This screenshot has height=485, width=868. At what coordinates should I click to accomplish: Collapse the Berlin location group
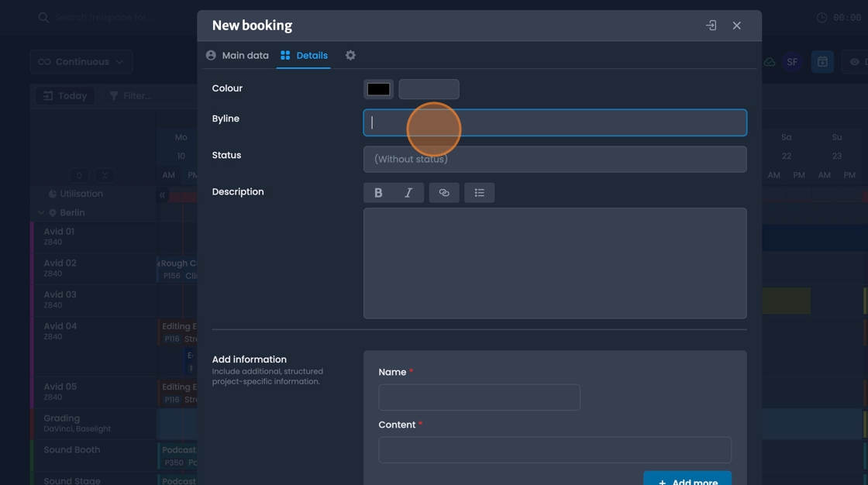[40, 212]
